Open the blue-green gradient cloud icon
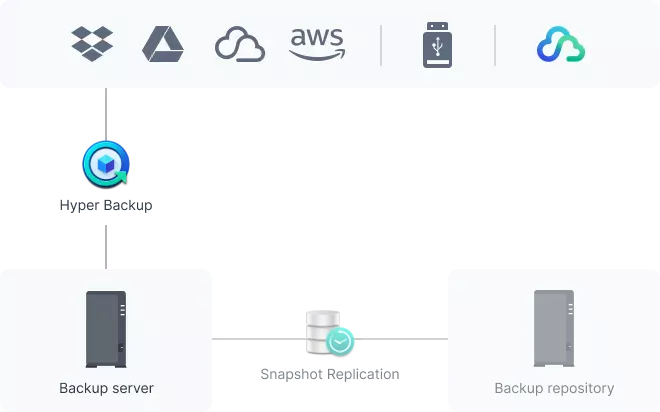Viewport: 660px width, 412px height. click(x=560, y=45)
